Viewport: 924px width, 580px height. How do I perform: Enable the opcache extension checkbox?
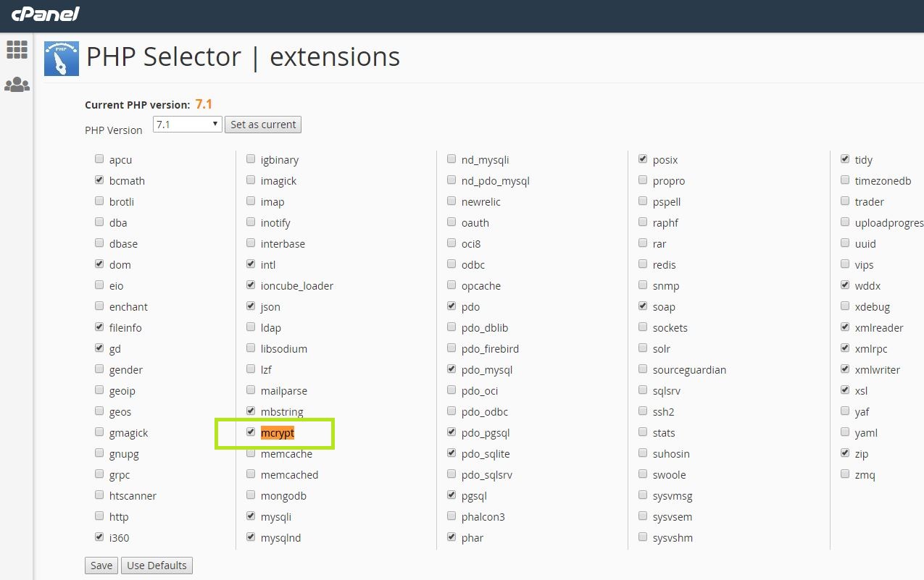click(x=451, y=285)
